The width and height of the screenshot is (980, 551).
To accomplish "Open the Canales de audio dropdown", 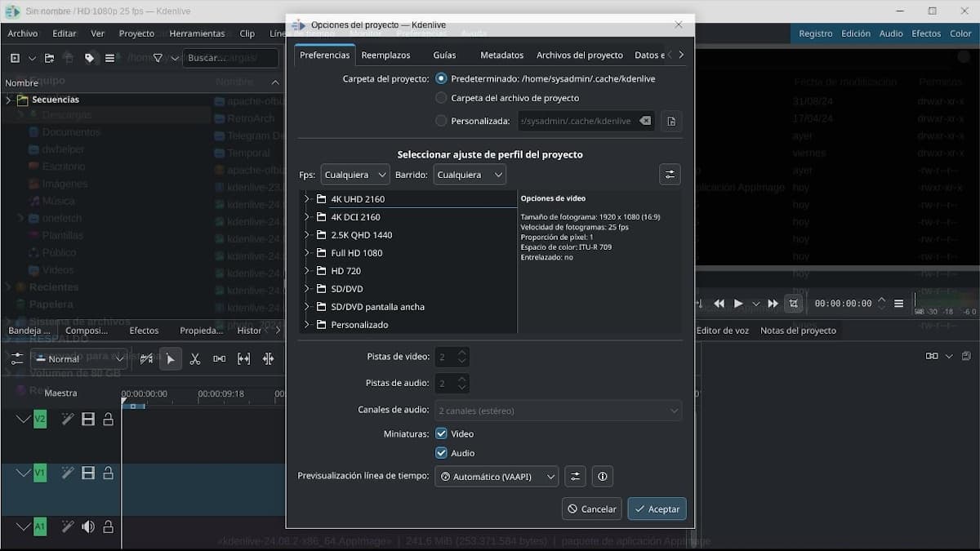I will pyautogui.click(x=559, y=411).
